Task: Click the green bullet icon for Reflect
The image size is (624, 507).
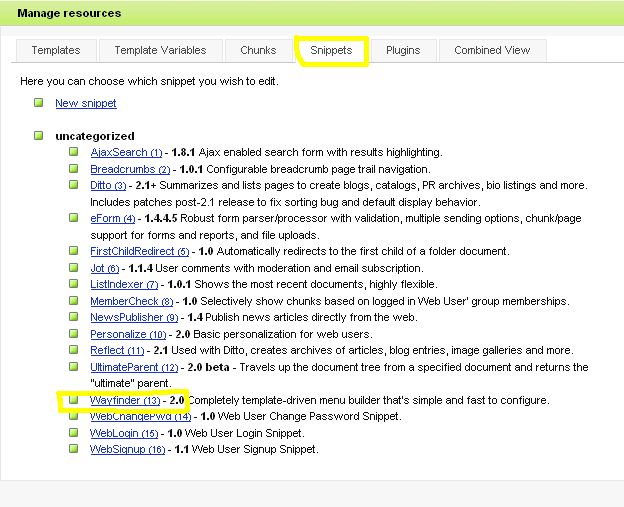Action: (x=74, y=350)
